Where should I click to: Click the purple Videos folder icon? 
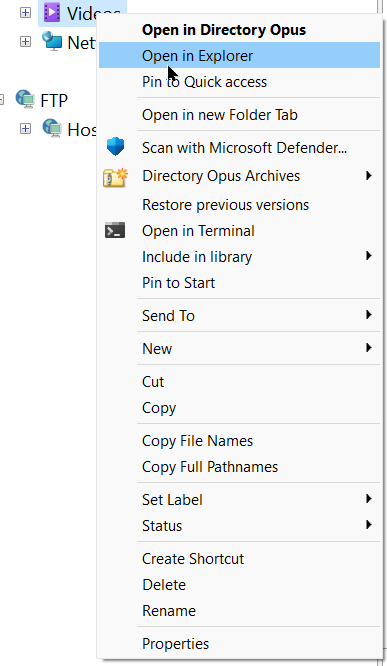(x=52, y=13)
